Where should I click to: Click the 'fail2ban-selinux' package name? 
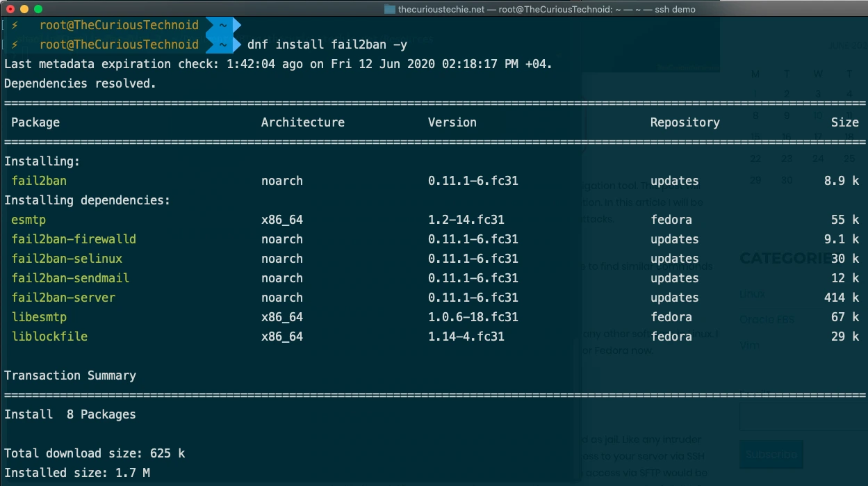click(67, 259)
